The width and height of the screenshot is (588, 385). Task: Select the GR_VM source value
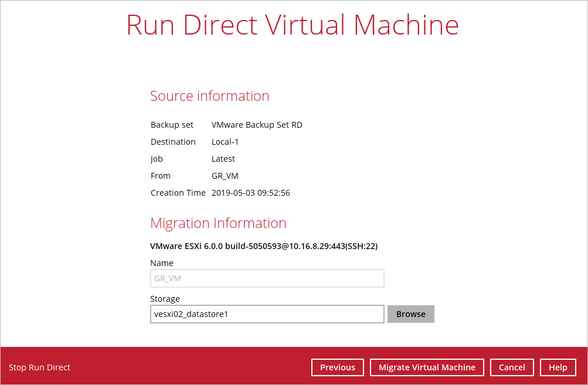[225, 175]
